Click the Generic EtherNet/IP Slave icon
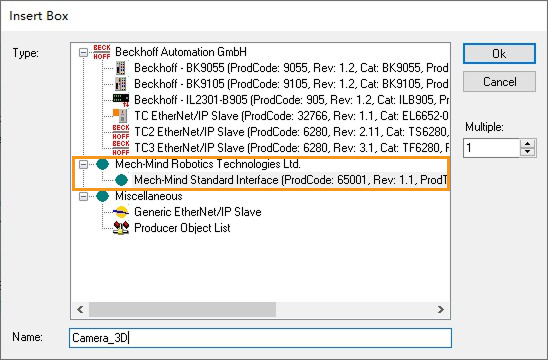Viewport: 548px width, 360px height. coord(121,212)
